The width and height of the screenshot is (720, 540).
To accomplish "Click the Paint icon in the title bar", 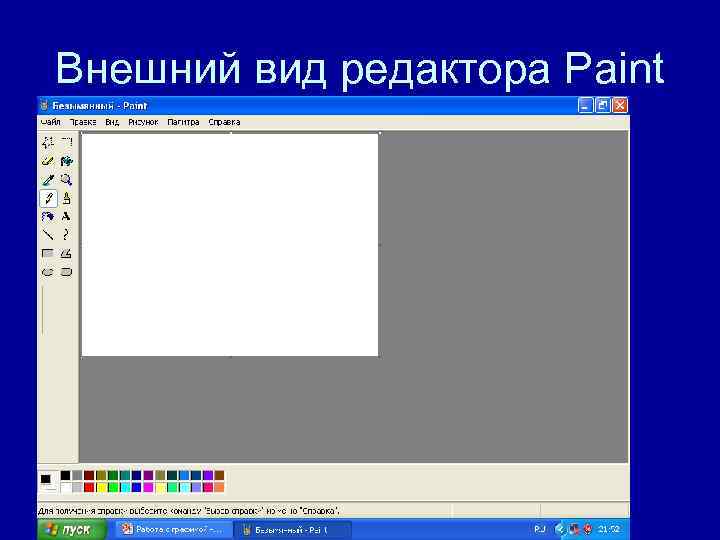I will coord(44,106).
